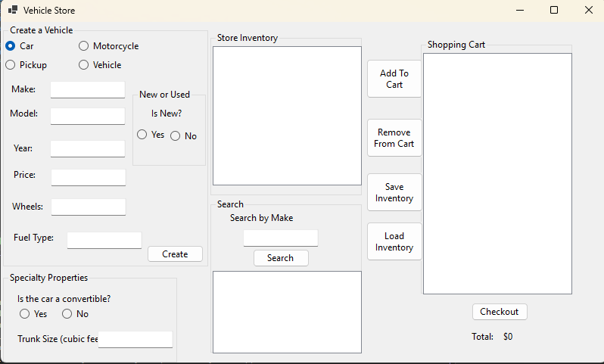Click into the Year input box
Image resolution: width=604 pixels, height=364 pixels.
pyautogui.click(x=88, y=148)
